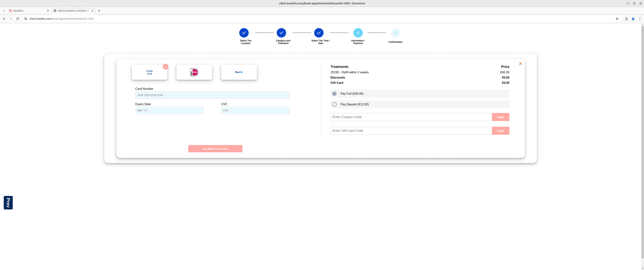
Task: Click Pay With Credit Card button
Action: 215,149
